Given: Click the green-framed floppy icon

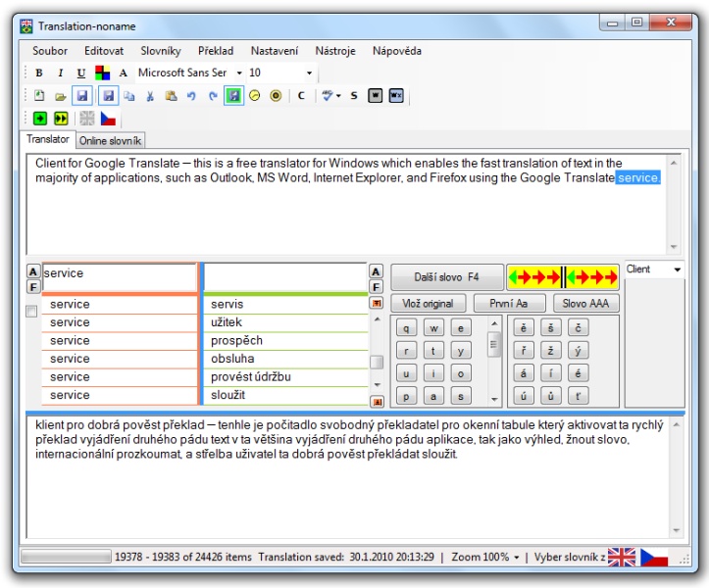Looking at the screenshot, I should [233, 96].
